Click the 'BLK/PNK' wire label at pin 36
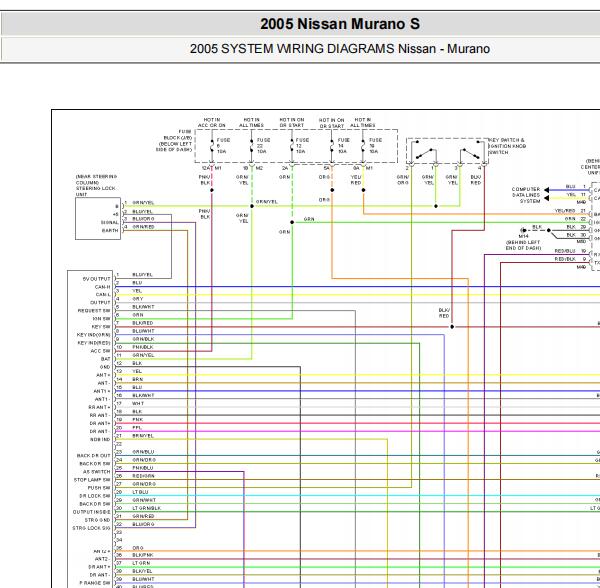The image size is (600, 588). pos(143,555)
